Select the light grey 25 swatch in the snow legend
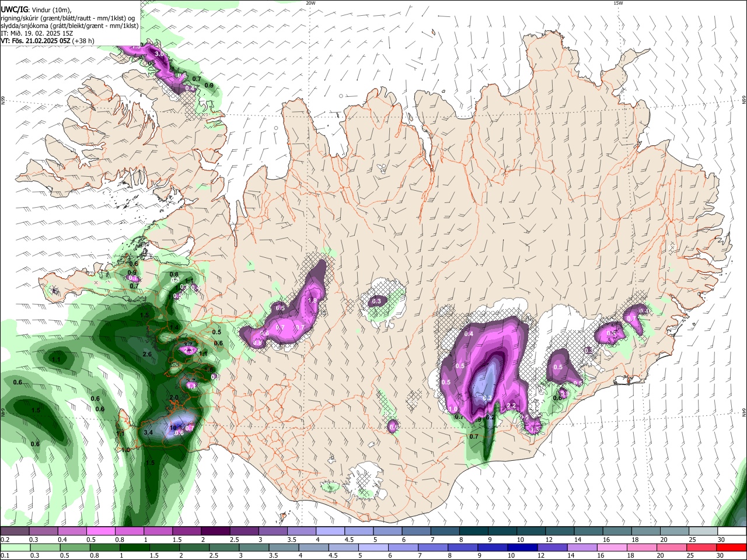Screen dimensions: 747x560 704,531
